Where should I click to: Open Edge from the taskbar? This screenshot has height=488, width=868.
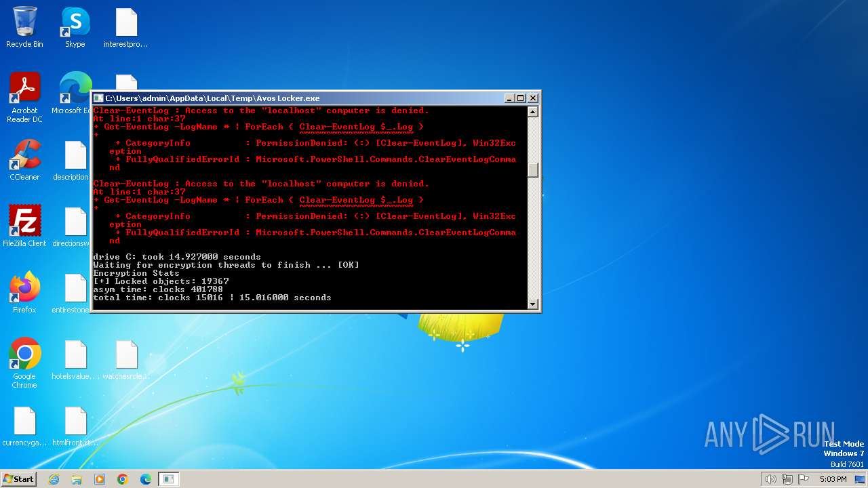click(x=146, y=479)
